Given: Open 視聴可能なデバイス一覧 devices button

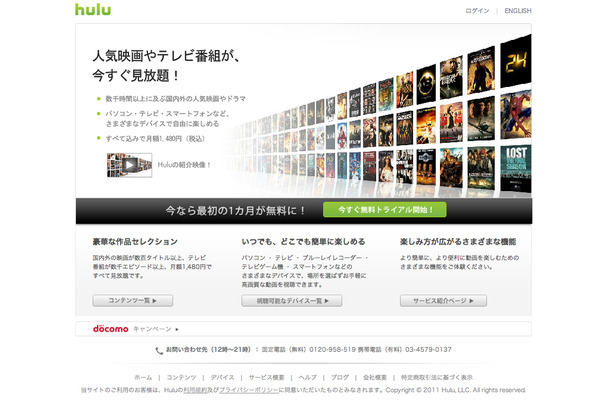Looking at the screenshot, I should tap(292, 301).
